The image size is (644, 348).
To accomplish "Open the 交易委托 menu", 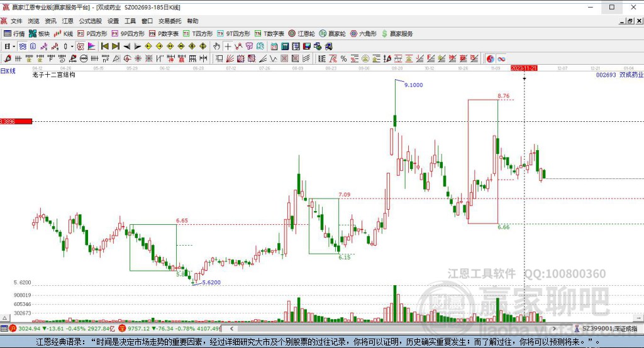I will [170, 21].
